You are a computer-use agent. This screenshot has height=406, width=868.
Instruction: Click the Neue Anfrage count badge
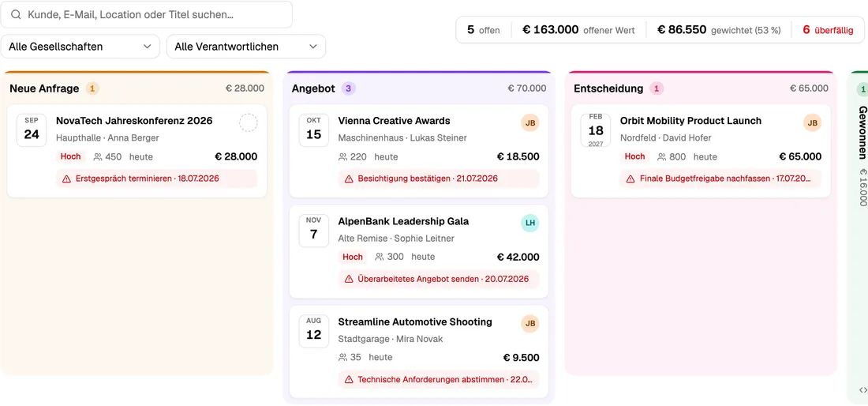[x=92, y=88]
